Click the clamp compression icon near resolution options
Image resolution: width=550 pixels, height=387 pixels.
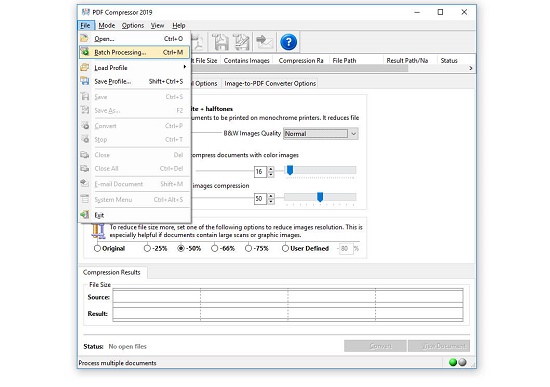pos(98,232)
